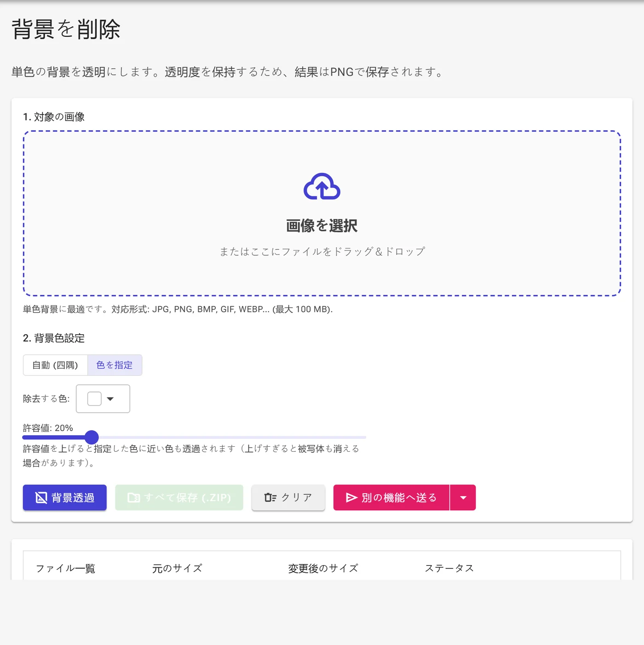This screenshot has width=644, height=645.
Task: Click the 画像を選択 upload text
Action: [x=322, y=225]
